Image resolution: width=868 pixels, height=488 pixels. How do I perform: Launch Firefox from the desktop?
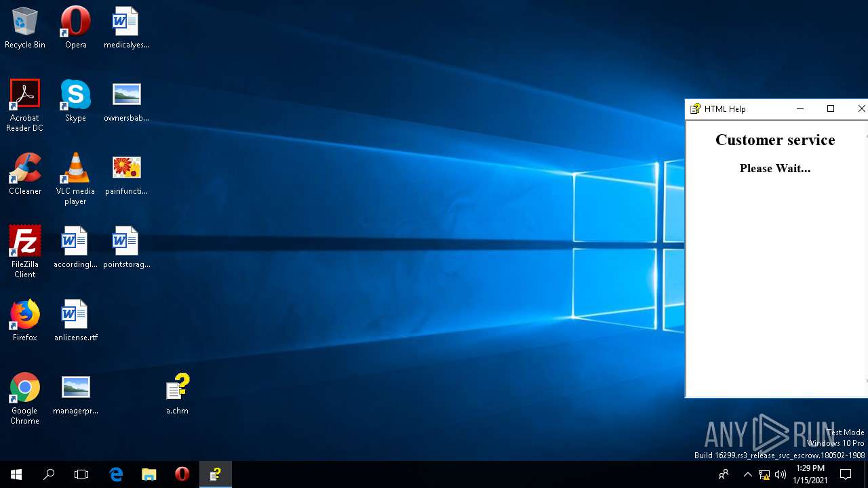(25, 321)
